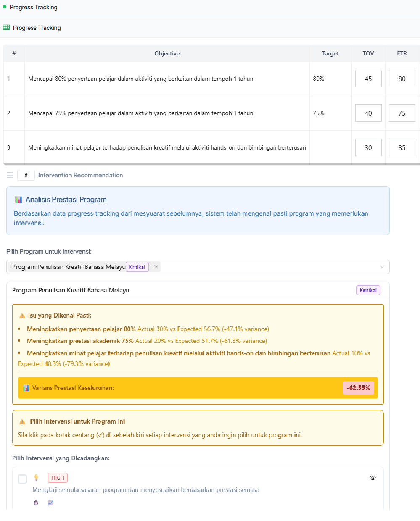420x521 pixels.
Task: Click the warning icon in Isu yang Dikenal Pasti
Action: pos(22,315)
